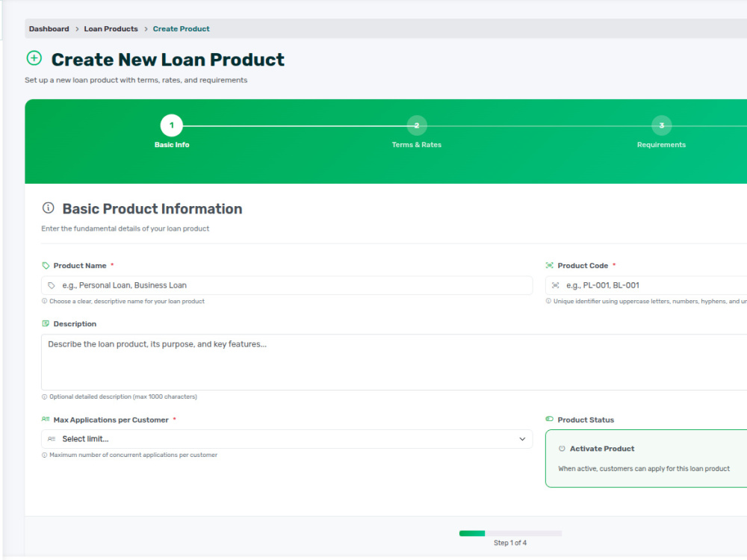Focus the Product Name input field
The image size is (747, 560).
coord(287,285)
